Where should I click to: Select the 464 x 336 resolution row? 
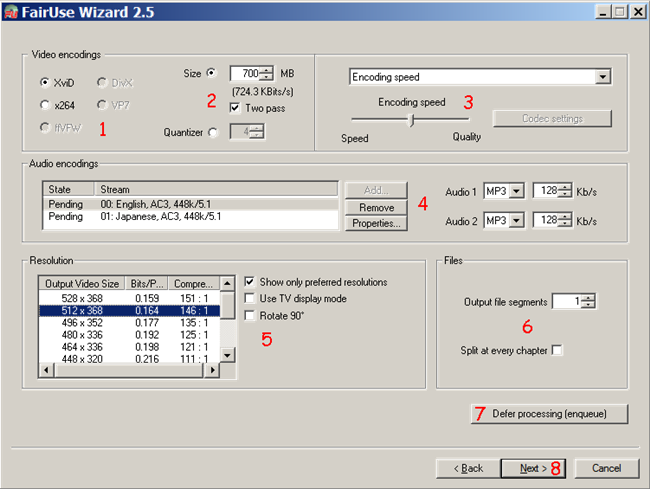pos(129,346)
